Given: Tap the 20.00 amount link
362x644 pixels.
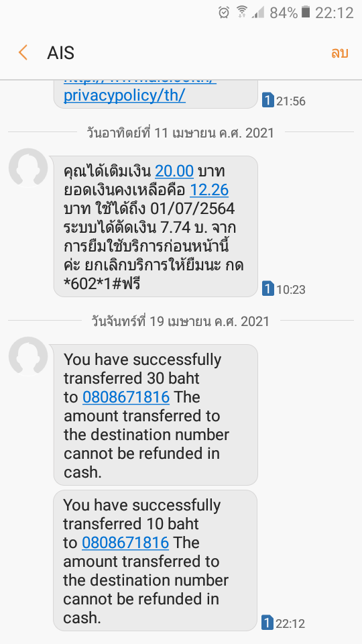Looking at the screenshot, I should click(174, 171).
